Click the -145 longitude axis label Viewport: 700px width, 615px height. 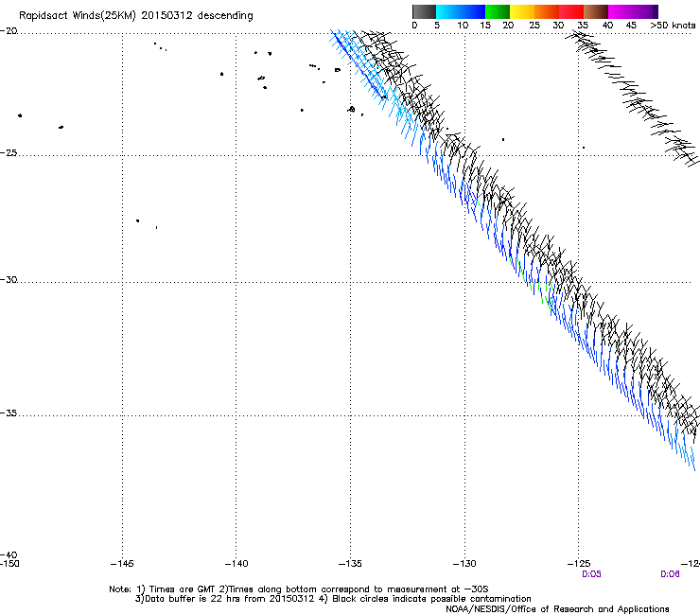click(x=122, y=564)
